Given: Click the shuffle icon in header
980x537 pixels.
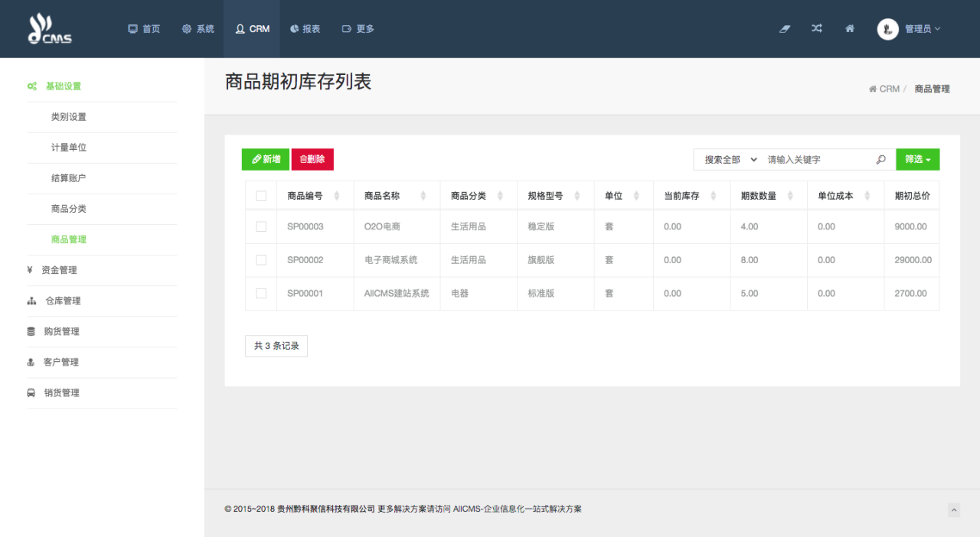Looking at the screenshot, I should pyautogui.click(x=817, y=29).
